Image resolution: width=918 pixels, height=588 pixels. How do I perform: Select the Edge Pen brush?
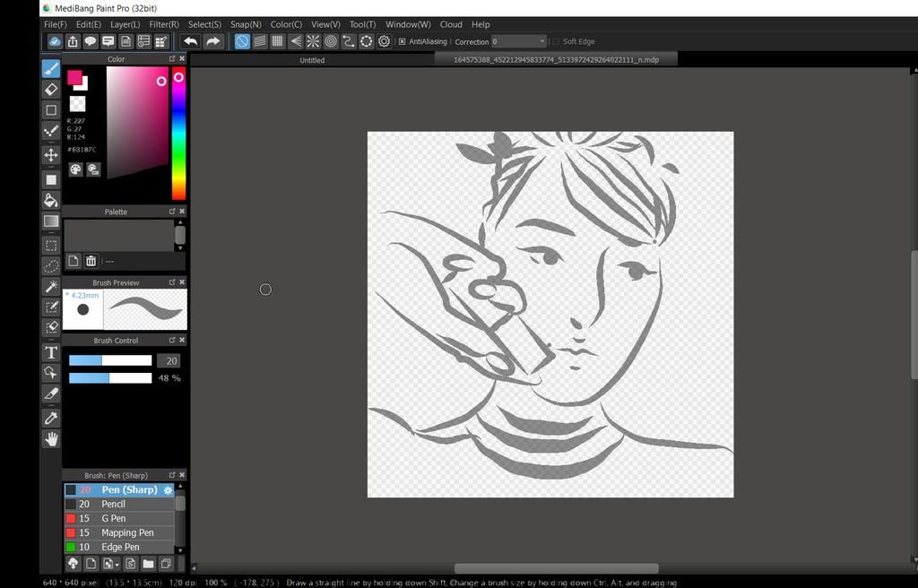point(119,547)
